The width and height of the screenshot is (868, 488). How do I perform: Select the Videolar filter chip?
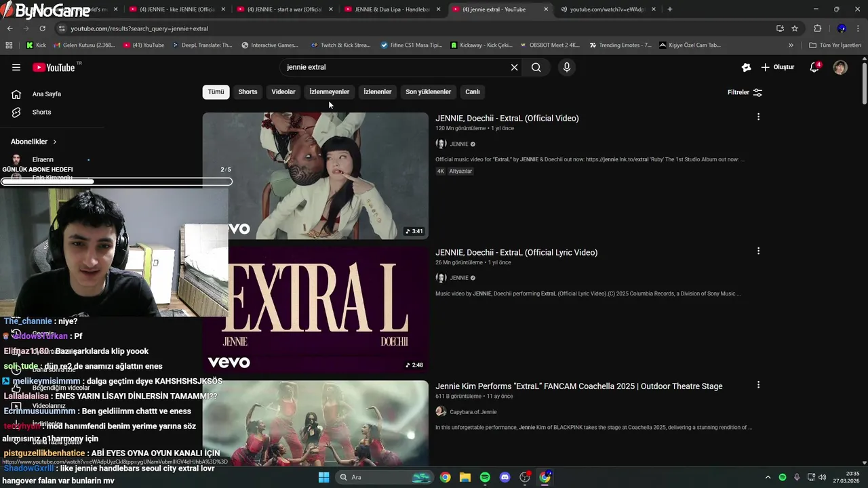[x=283, y=92]
